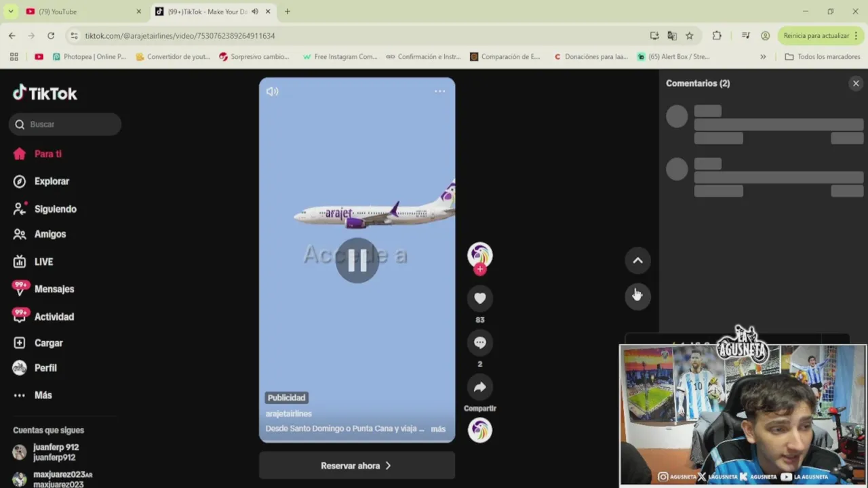Go back in browser history
The width and height of the screenshot is (868, 488).
click(x=12, y=35)
